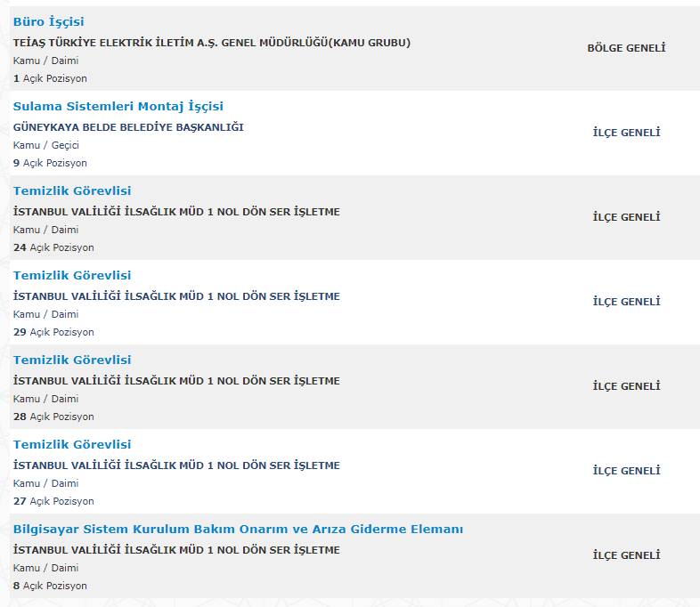Open Bilgisayar Sistem Kurulum Bakım Onarım listing

(x=238, y=529)
